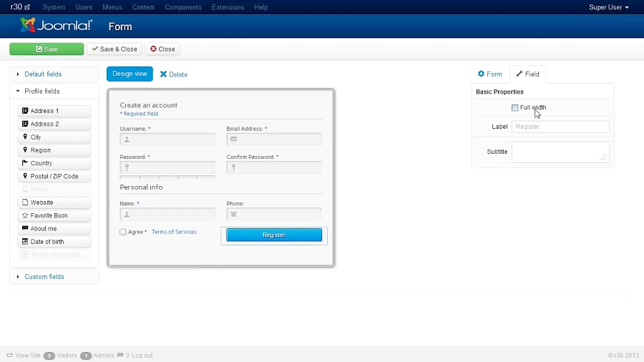Click the Delete X icon
The width and height of the screenshot is (644, 362).
pos(163,74)
